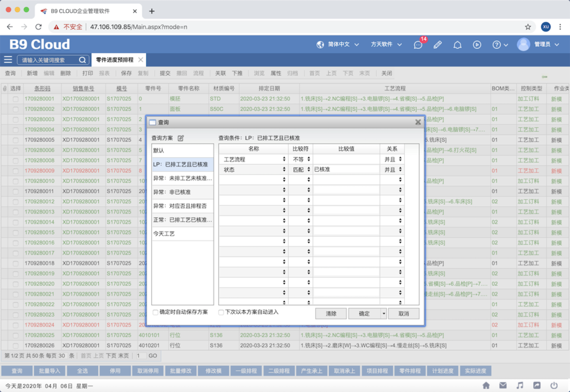
Task: Click the 清除 button
Action: pyautogui.click(x=331, y=313)
